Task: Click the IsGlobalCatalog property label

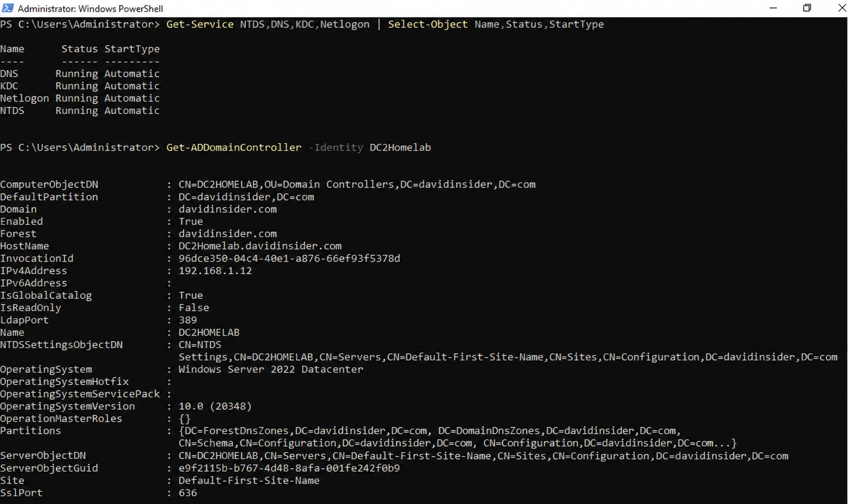Action: click(x=46, y=296)
